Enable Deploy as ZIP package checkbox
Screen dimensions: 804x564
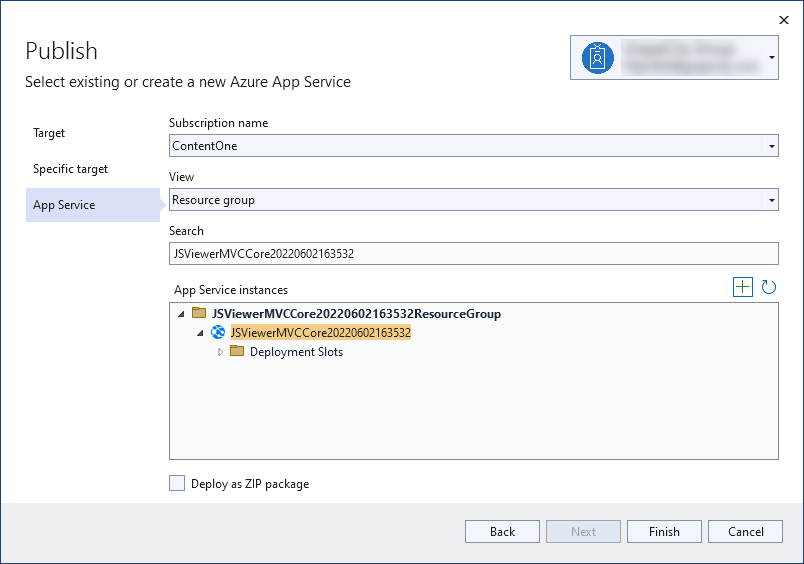tap(177, 483)
